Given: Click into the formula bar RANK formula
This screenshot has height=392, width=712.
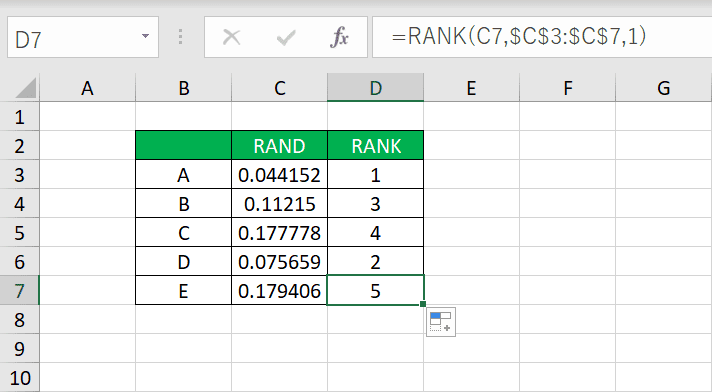Looking at the screenshot, I should (542, 37).
